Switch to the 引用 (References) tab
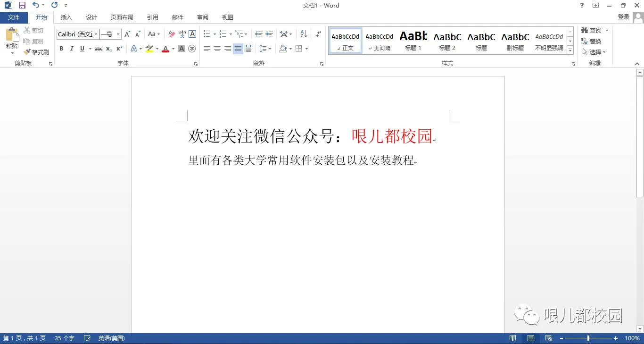644x344 pixels. pyautogui.click(x=153, y=17)
